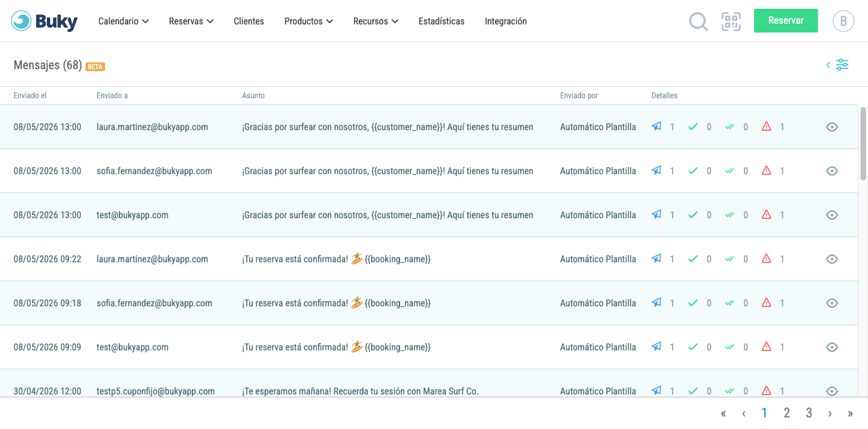Click recipient testp5.cuponfijo@bukyapp.com

pyautogui.click(x=156, y=391)
